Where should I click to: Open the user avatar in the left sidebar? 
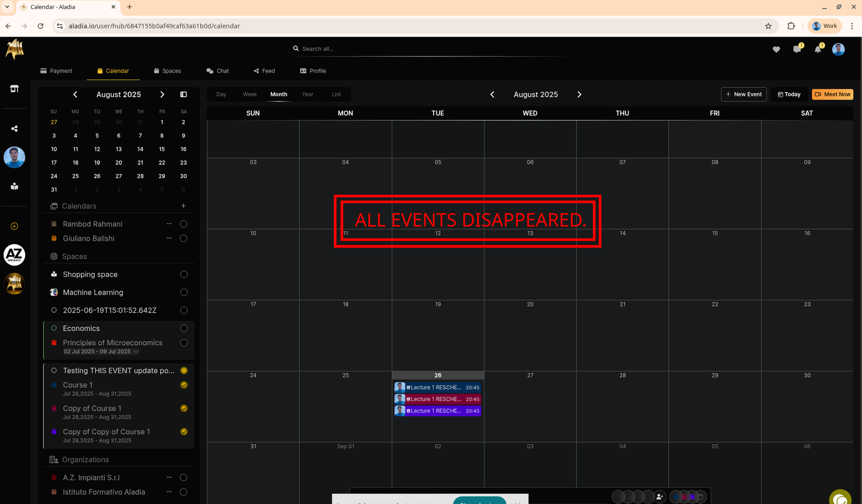(x=15, y=157)
